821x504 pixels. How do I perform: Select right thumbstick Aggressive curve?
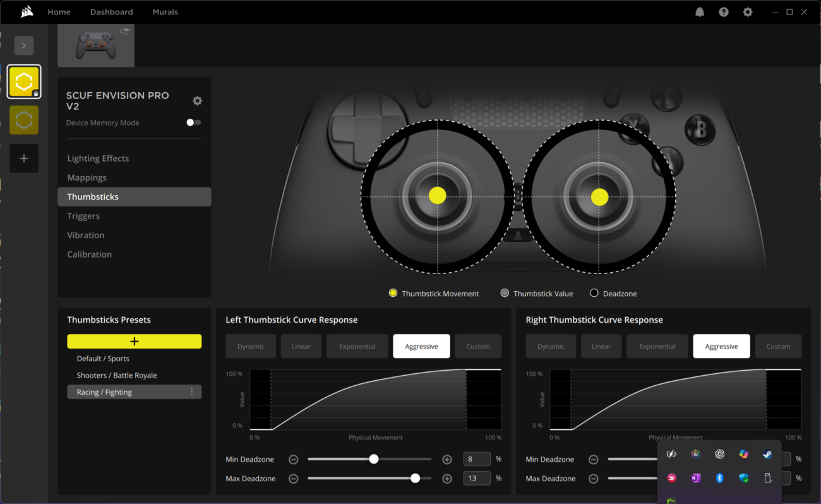[721, 346]
